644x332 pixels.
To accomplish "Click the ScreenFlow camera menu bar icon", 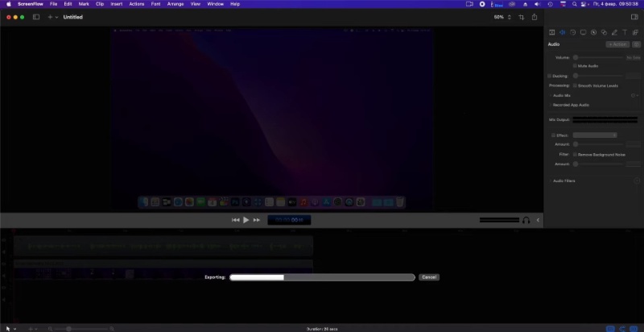I will [469, 4].
